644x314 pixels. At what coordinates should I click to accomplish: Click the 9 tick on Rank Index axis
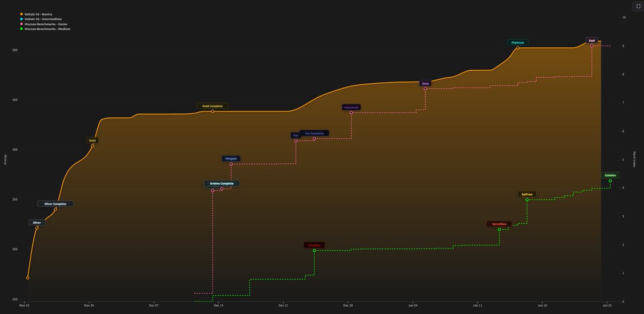coord(623,46)
